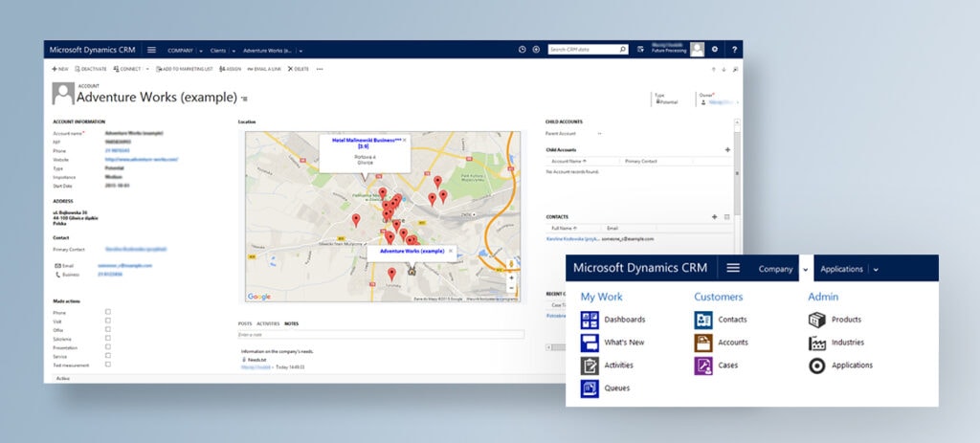Check the Phone checkbox under Made actions
The width and height of the screenshot is (980, 443).
(107, 312)
